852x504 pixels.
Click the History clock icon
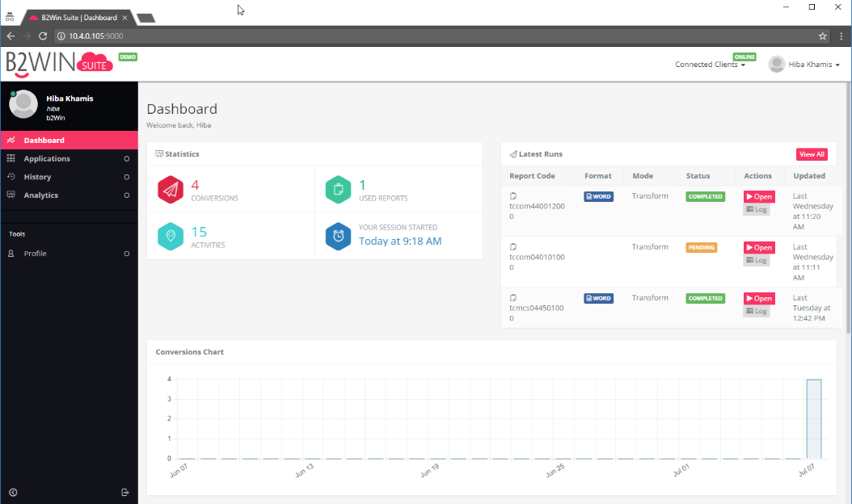(x=11, y=177)
